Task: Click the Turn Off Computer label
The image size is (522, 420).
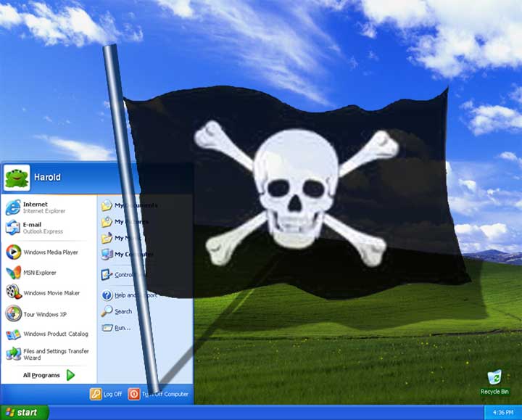Action: 165,394
